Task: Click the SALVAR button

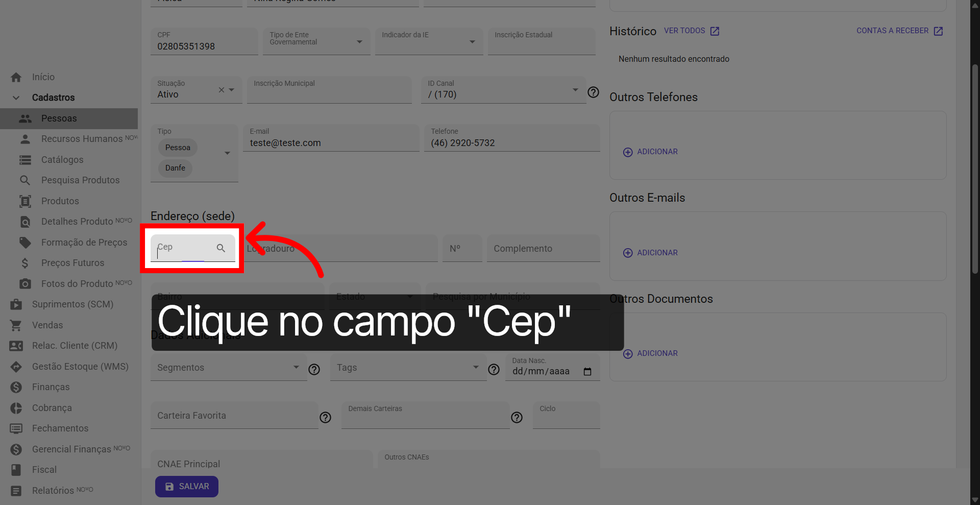Action: (x=186, y=486)
